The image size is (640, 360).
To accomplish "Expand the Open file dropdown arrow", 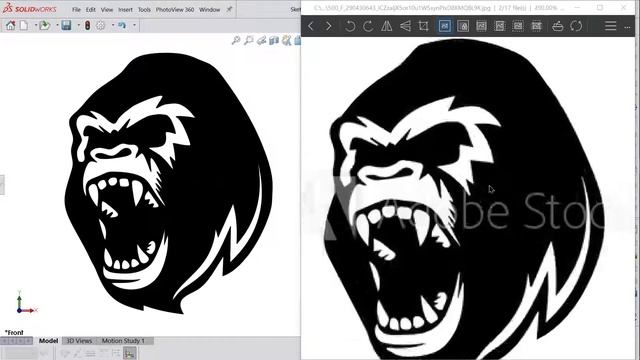I will tap(57, 25).
